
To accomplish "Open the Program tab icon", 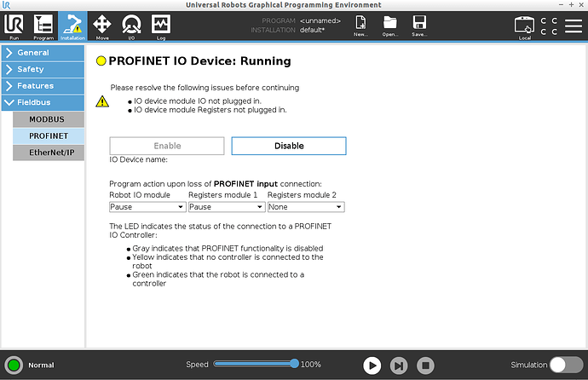I will click(x=43, y=26).
